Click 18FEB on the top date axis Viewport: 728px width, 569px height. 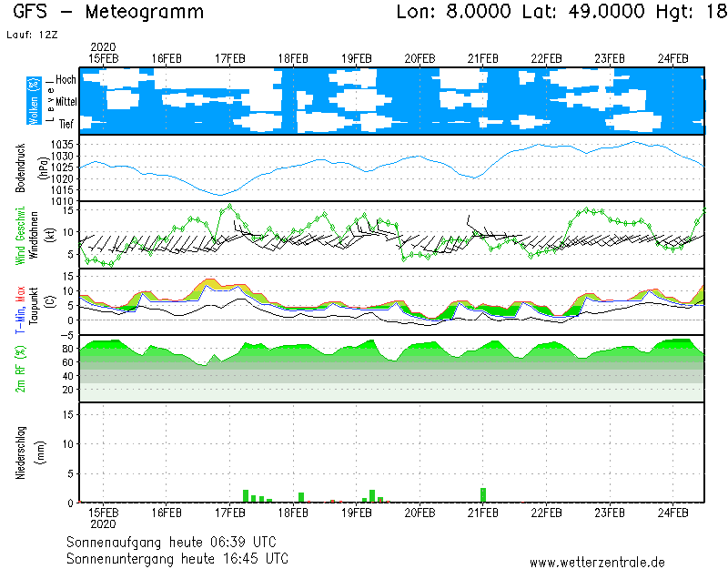(293, 58)
